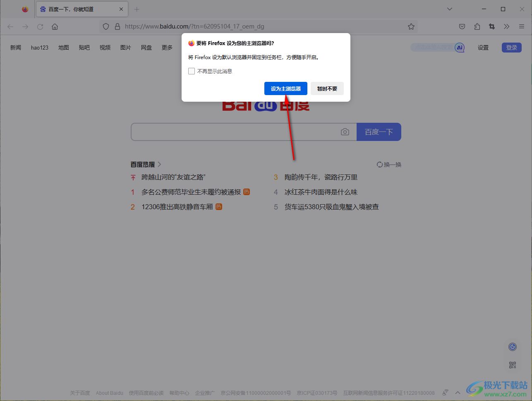
Task: Open the 地图 navigation link
Action: coord(64,48)
